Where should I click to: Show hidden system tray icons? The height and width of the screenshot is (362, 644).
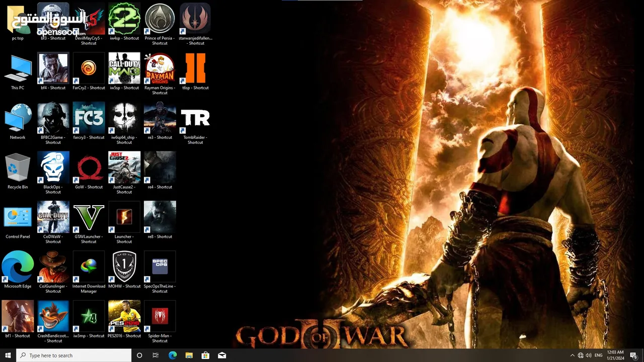click(572, 355)
